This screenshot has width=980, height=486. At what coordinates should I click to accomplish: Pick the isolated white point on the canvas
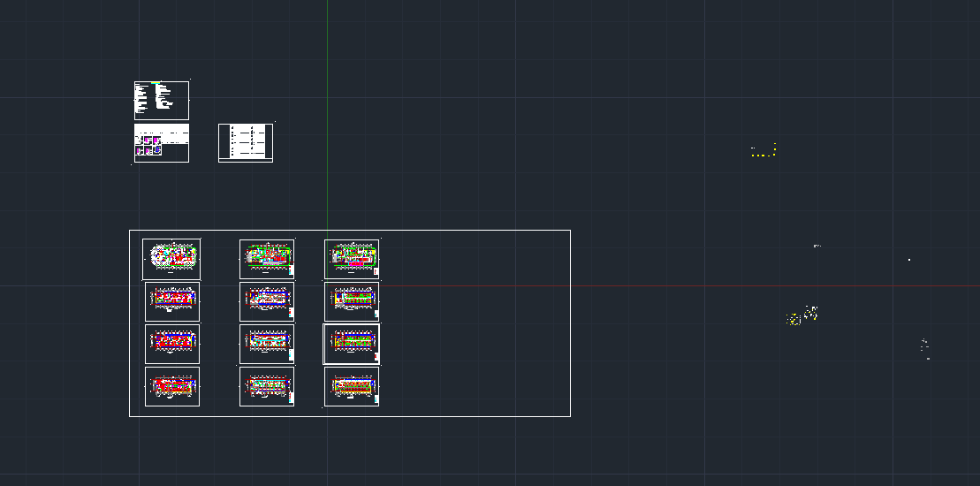pos(909,260)
